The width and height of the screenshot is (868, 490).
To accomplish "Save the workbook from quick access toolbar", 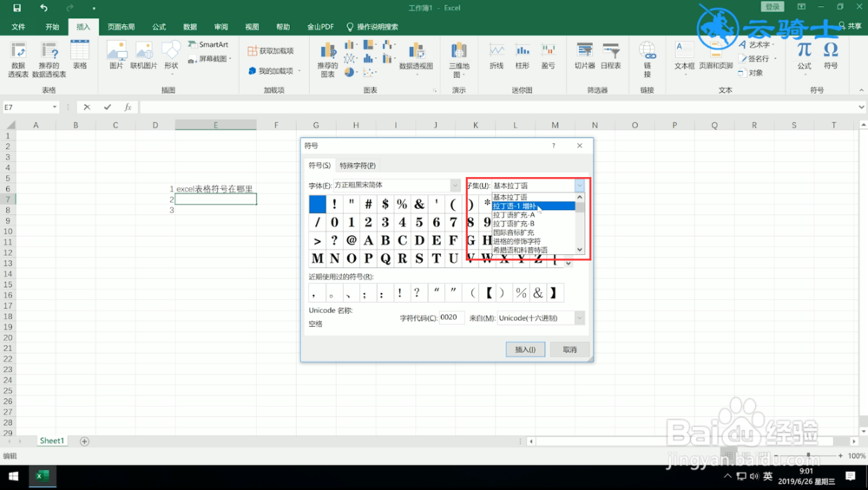I will click(16, 8).
